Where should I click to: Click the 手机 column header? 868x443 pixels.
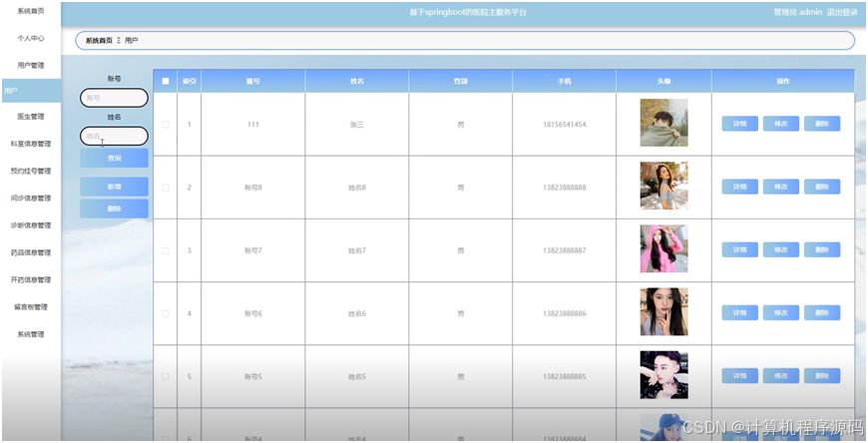coord(564,81)
